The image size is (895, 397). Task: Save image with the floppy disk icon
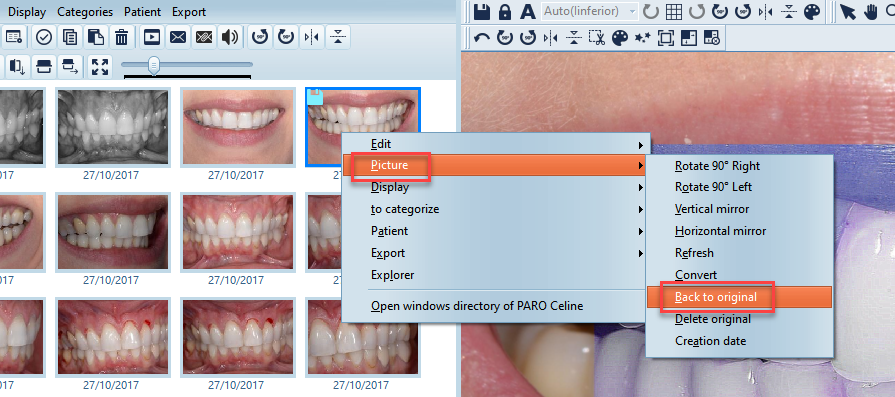(483, 11)
